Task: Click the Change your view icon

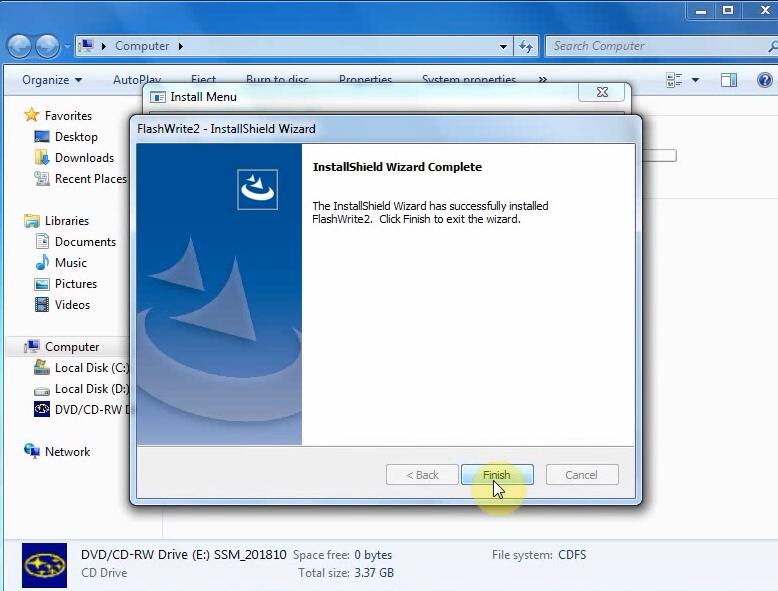Action: [x=674, y=80]
